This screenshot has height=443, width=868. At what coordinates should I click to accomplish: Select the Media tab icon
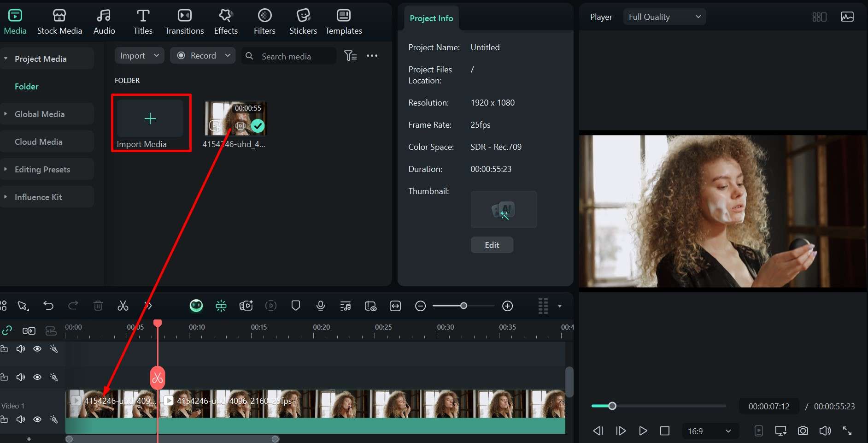tap(15, 16)
